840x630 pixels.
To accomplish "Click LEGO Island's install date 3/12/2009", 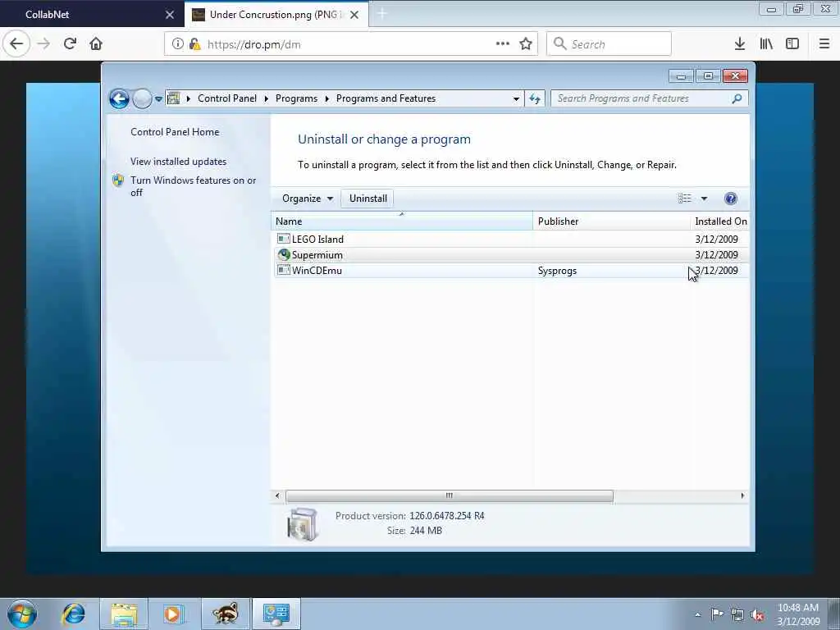I will 716,239.
